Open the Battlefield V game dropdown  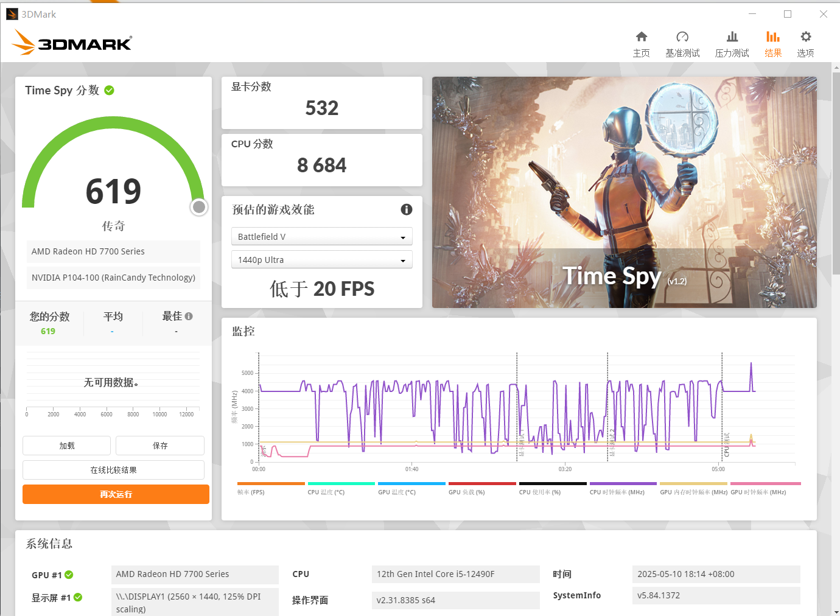(x=322, y=236)
